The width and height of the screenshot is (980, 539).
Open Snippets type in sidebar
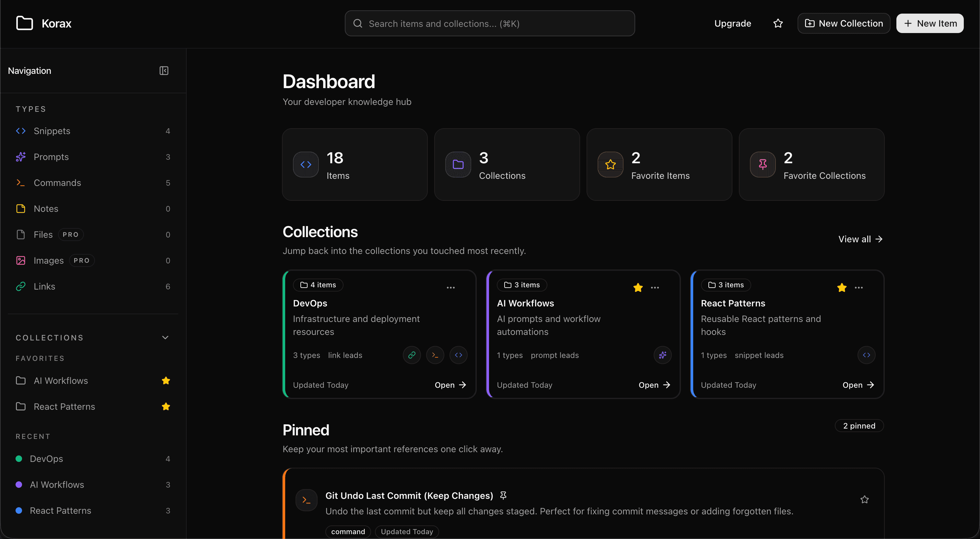(93, 131)
